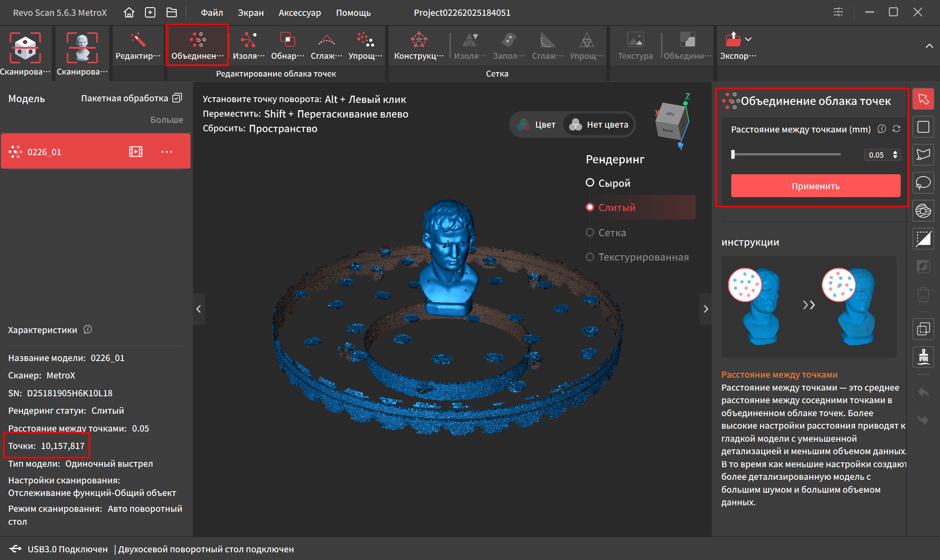This screenshot has height=560, width=940.
Task: Open the Аксессуар menu
Action: coord(300,13)
